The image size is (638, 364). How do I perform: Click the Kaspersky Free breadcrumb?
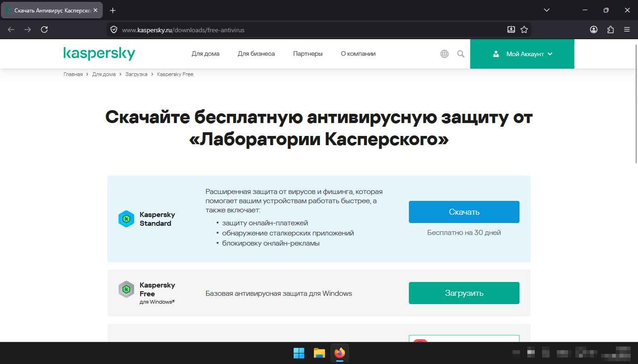pos(175,74)
